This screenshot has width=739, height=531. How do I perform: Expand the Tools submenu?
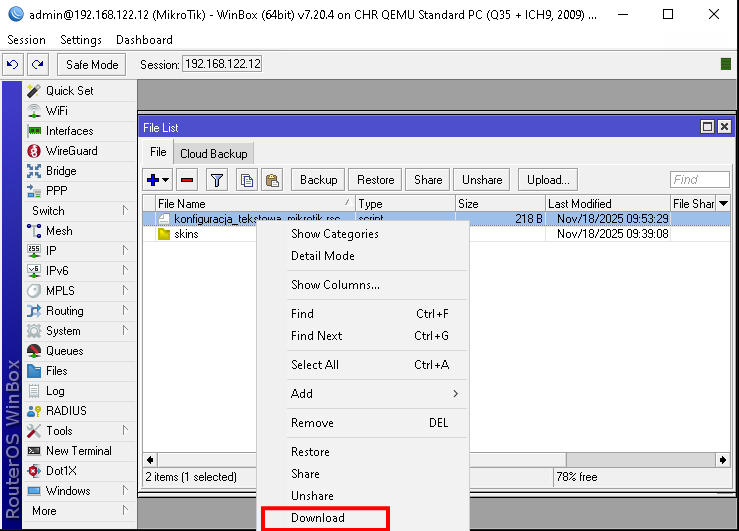pyautogui.click(x=79, y=431)
